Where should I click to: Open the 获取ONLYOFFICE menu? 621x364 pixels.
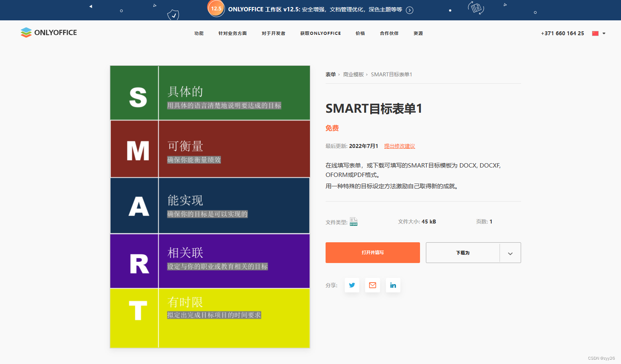tap(320, 33)
